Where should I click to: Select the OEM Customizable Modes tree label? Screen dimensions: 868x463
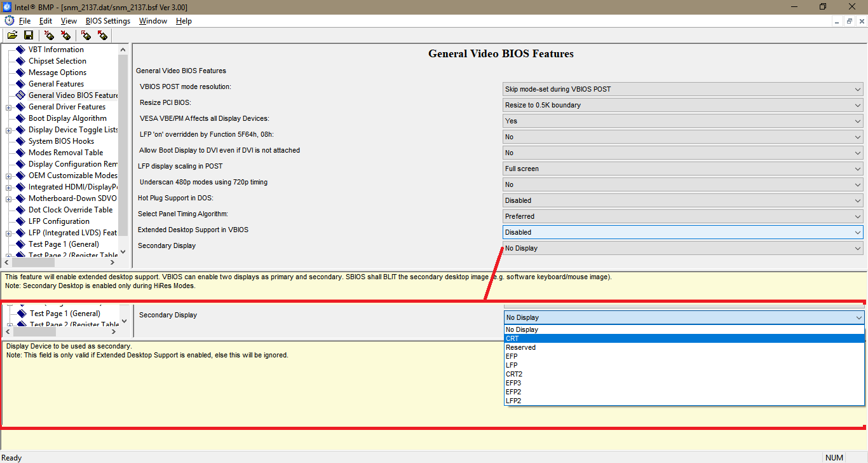pos(73,176)
